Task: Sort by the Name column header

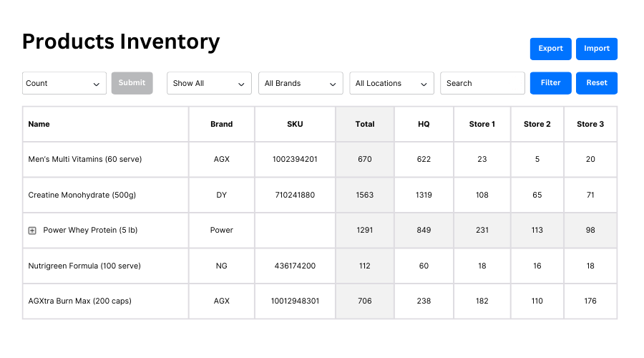Action: [x=39, y=125]
